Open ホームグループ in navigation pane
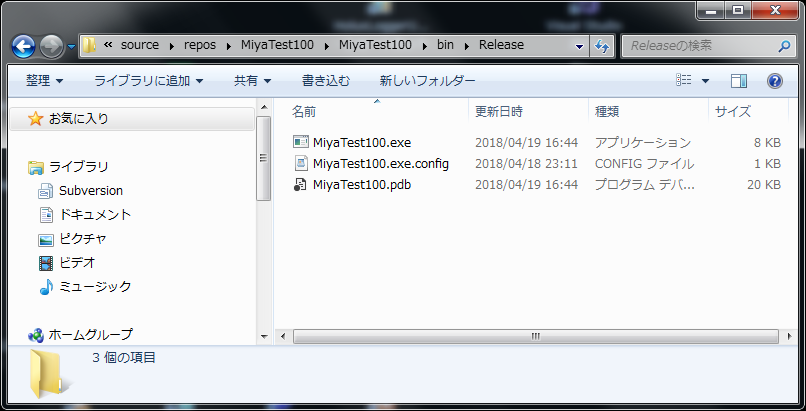Screen dimensions: 806x411 90,335
